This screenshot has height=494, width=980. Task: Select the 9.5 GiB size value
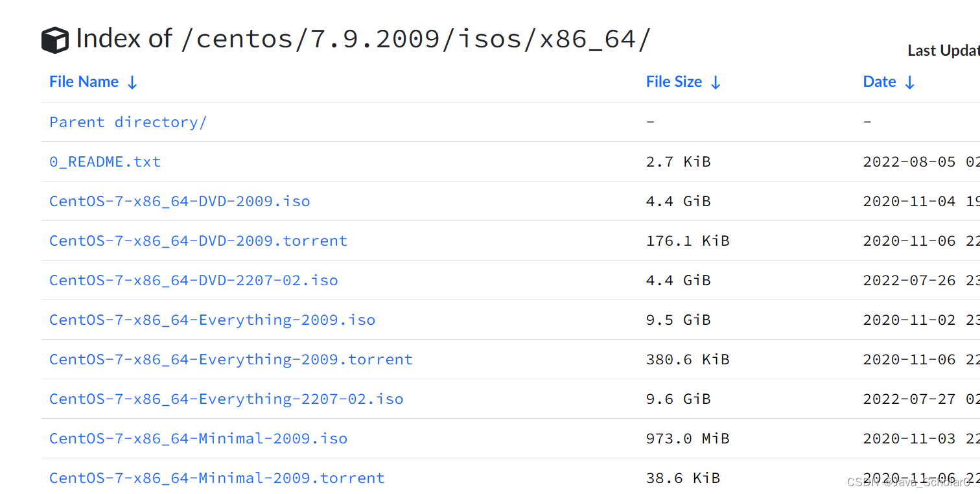(x=679, y=320)
